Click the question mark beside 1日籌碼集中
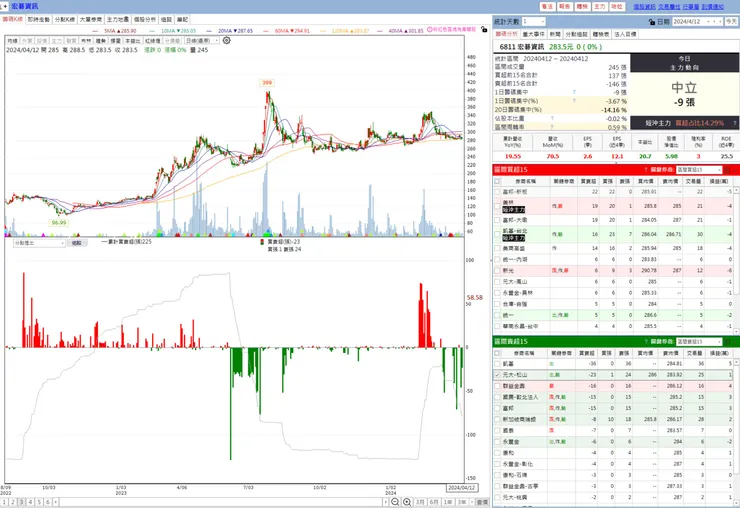The image size is (740, 508). point(574,92)
